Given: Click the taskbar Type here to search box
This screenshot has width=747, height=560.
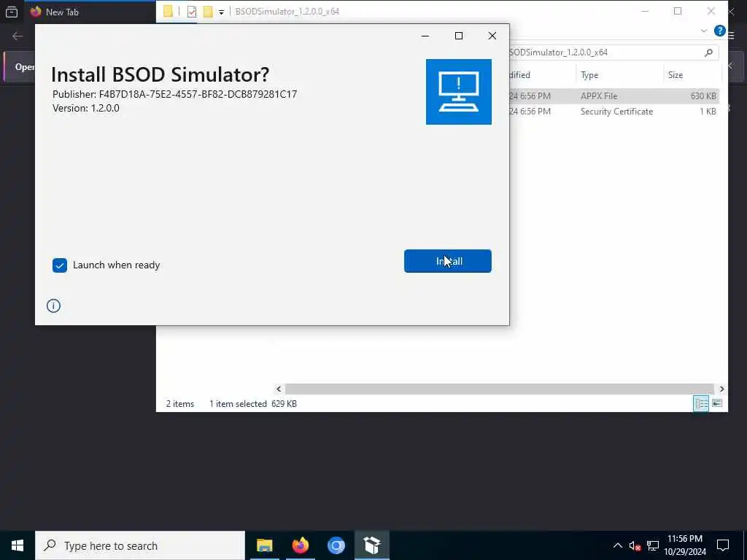Looking at the screenshot, I should [x=140, y=545].
